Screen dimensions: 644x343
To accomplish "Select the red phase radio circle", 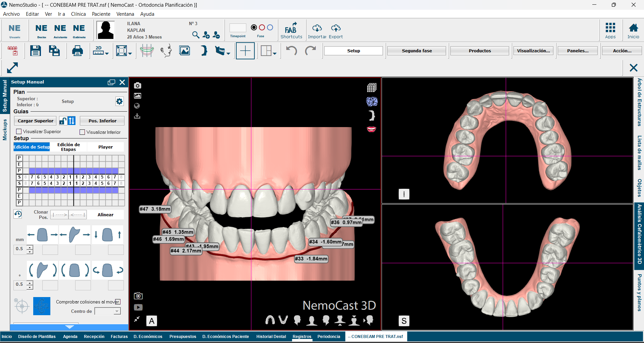I will click(262, 27).
